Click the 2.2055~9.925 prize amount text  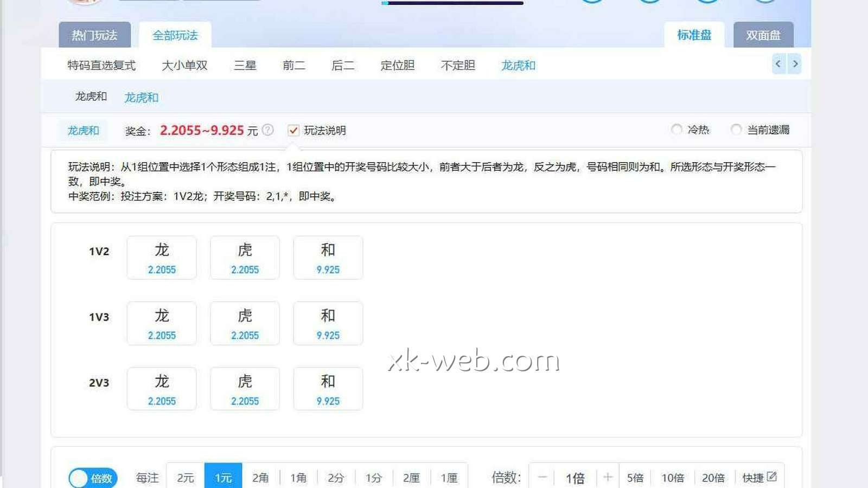[202, 131]
